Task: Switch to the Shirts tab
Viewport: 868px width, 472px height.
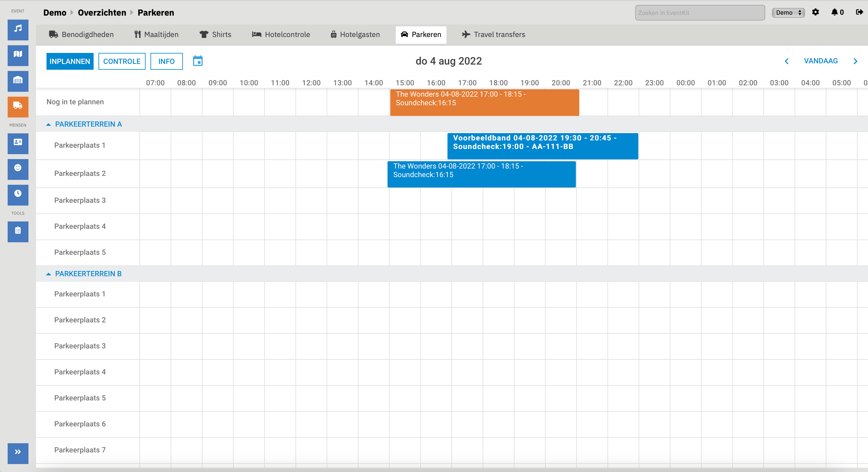Action: tap(215, 35)
